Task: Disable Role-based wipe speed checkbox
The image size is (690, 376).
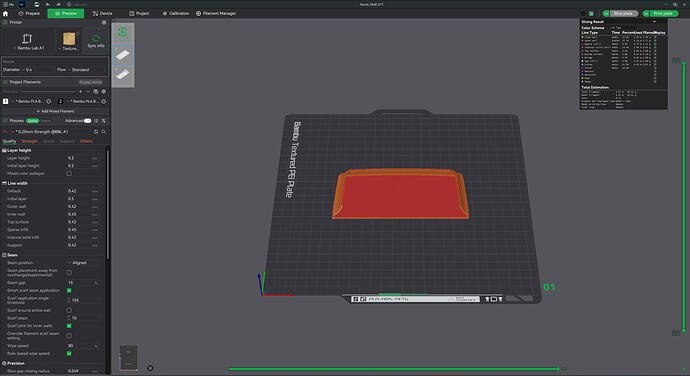Action: [69, 354]
